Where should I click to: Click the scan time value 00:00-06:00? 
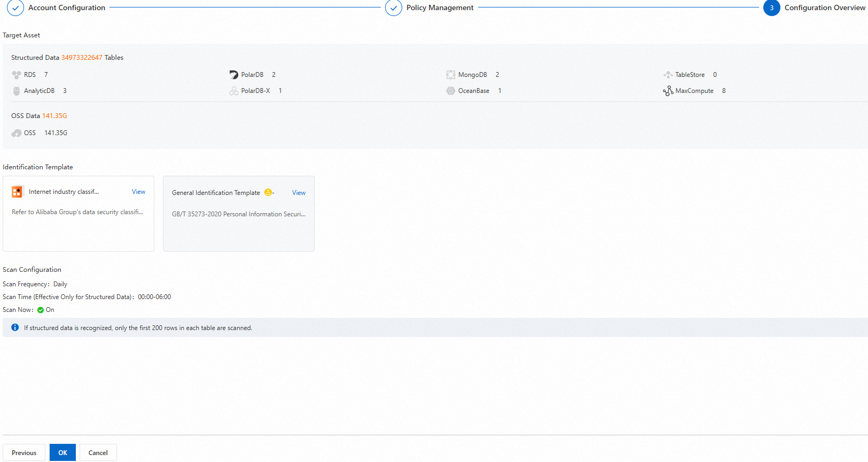154,297
